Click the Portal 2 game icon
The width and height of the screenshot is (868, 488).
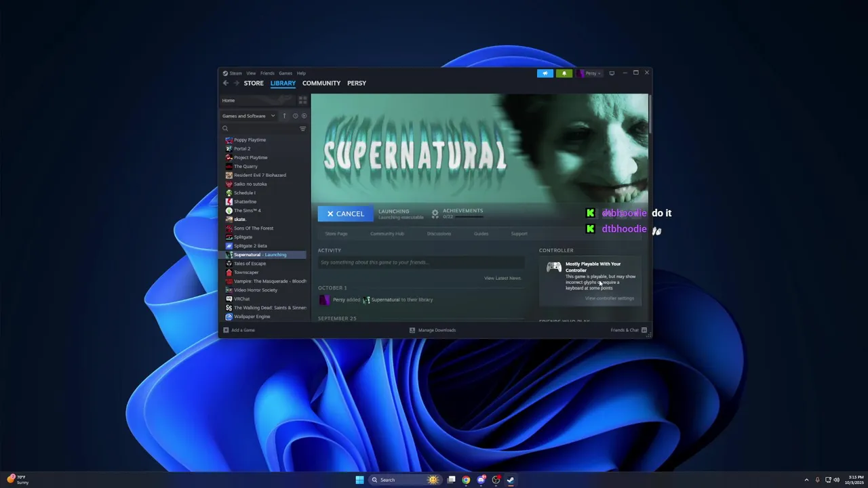click(229, 148)
